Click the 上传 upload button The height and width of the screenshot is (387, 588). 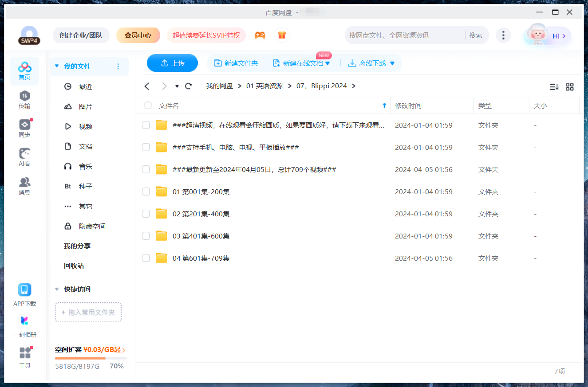pos(172,63)
